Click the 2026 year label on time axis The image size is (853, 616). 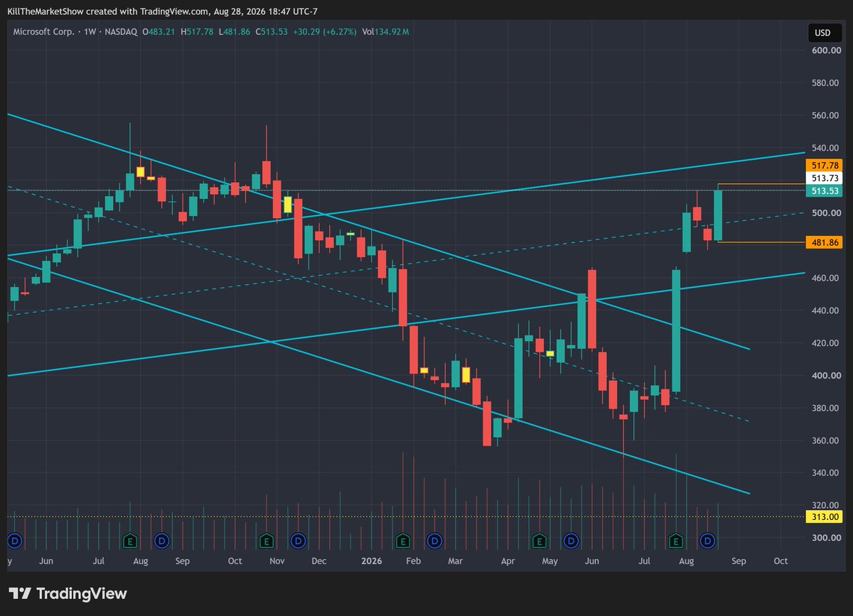tap(371, 561)
